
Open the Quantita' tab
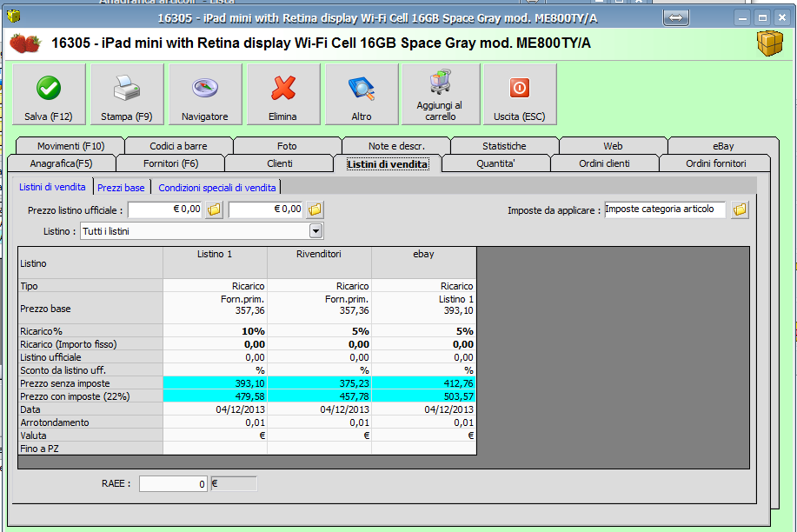click(495, 163)
